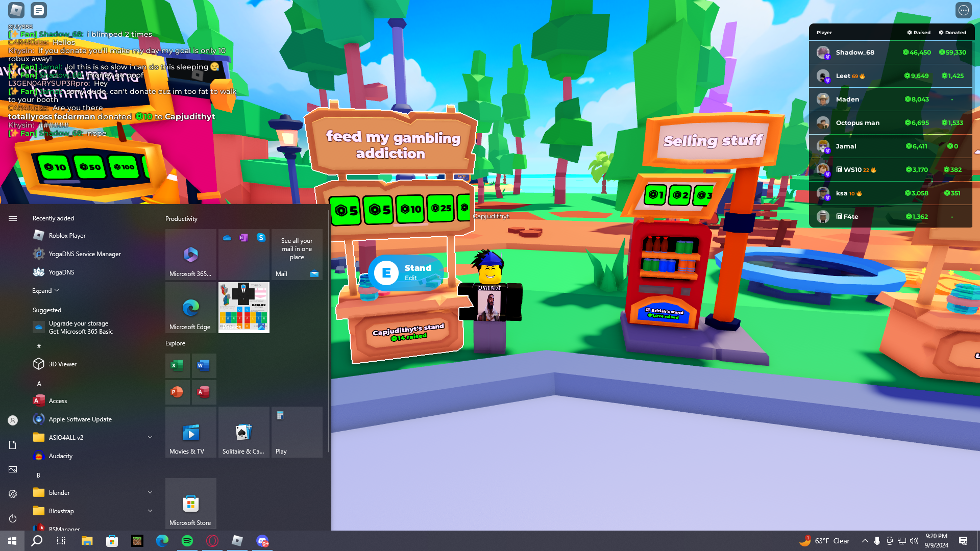Open Roblox Player from recently added
Screen dimensions: 980x551
click(67, 236)
